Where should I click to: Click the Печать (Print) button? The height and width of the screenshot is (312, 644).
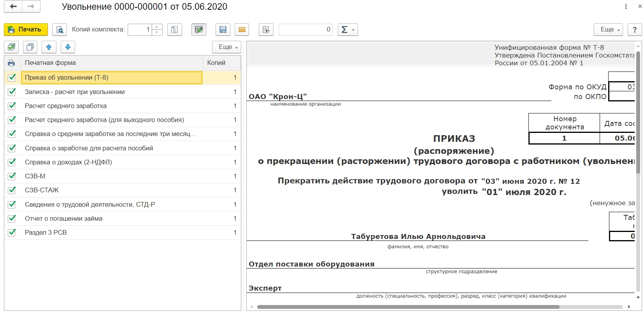pyautogui.click(x=26, y=30)
